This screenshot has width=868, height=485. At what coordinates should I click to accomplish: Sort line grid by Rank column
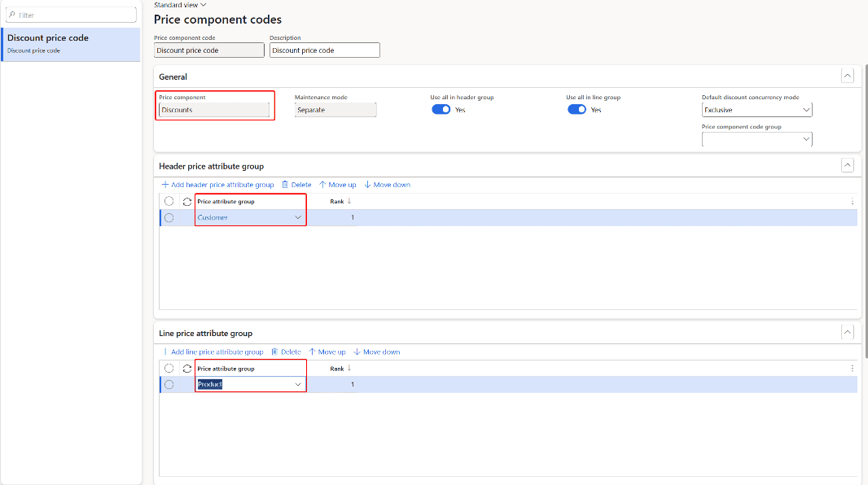340,369
